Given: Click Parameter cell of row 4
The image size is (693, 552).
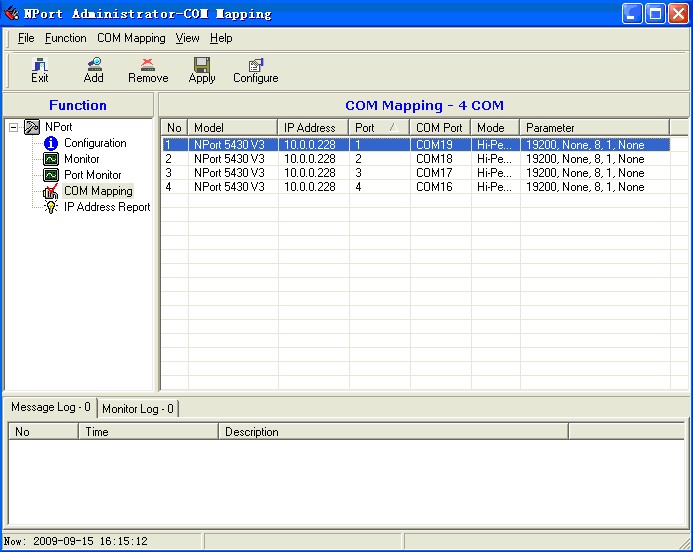Looking at the screenshot, I should [595, 187].
